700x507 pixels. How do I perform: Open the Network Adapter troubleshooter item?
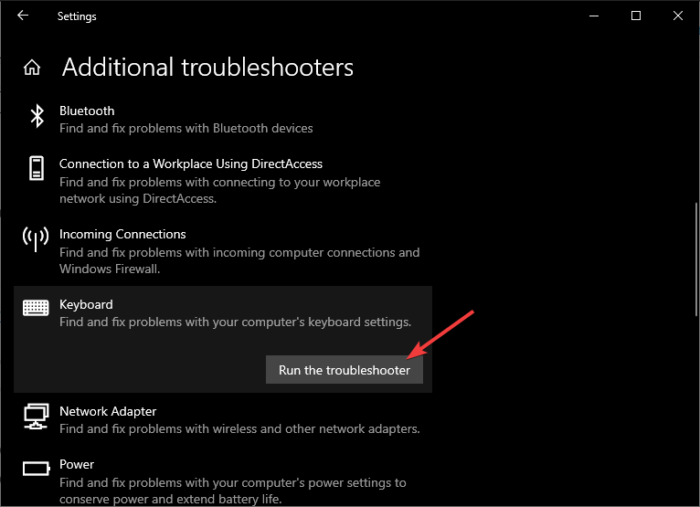click(x=108, y=411)
